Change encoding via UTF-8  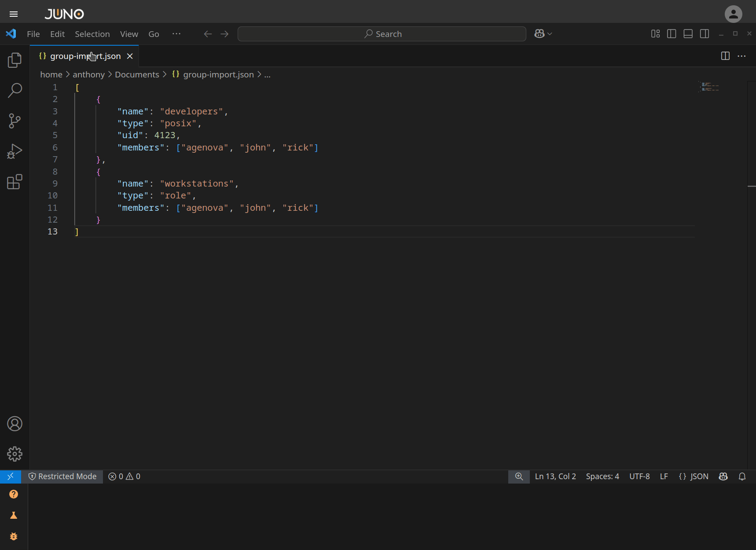(639, 477)
